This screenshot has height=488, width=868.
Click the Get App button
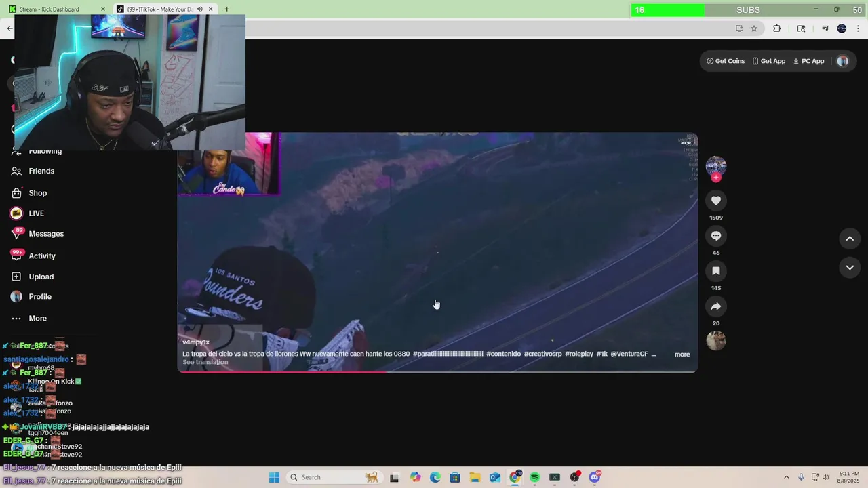tap(768, 61)
